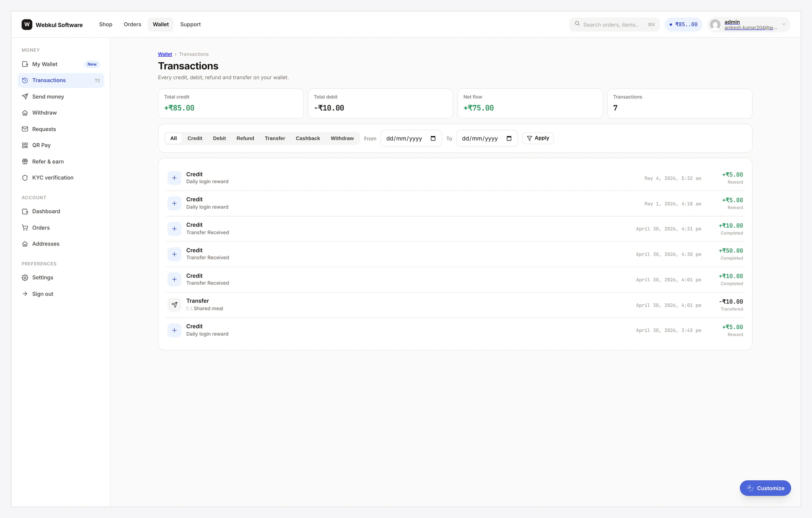The width and height of the screenshot is (812, 518).
Task: Click the Net flow +₹75.00 value
Action: point(478,108)
